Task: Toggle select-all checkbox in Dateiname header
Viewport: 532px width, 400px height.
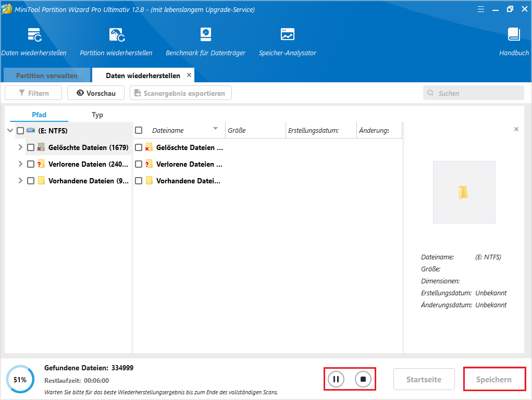Action: pos(139,130)
